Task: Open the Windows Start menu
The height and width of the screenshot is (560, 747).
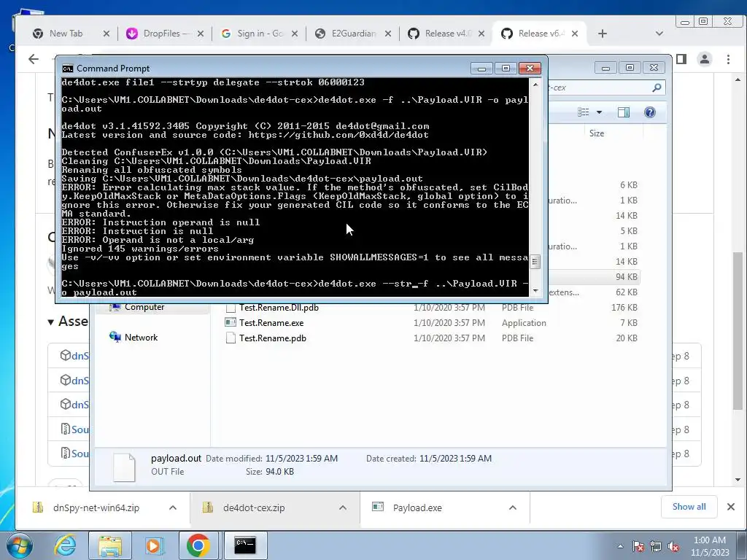Action: [x=19, y=545]
